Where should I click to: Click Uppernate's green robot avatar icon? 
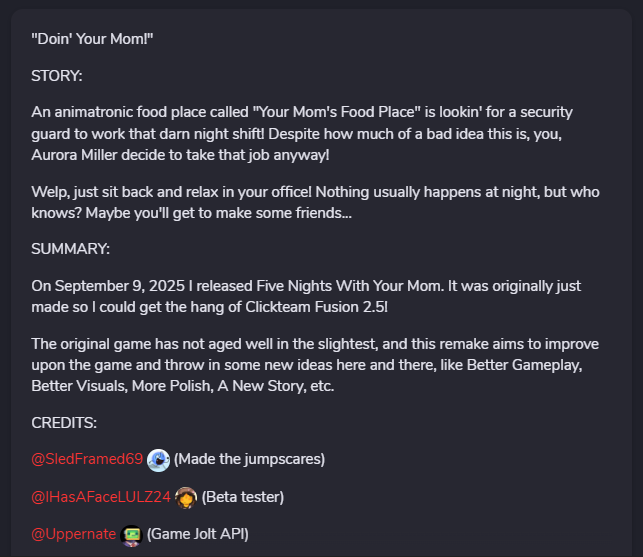pos(131,535)
